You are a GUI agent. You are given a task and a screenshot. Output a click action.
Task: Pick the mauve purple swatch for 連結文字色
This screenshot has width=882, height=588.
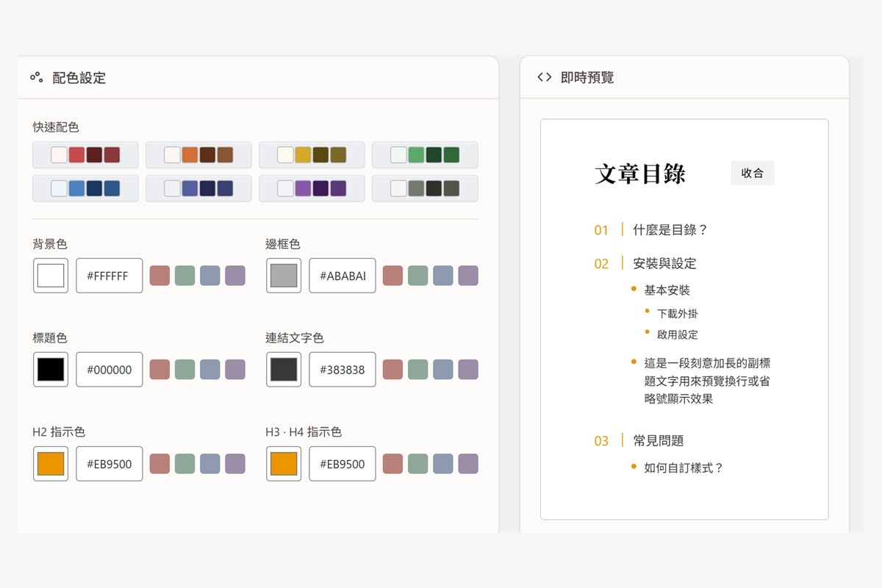467,370
